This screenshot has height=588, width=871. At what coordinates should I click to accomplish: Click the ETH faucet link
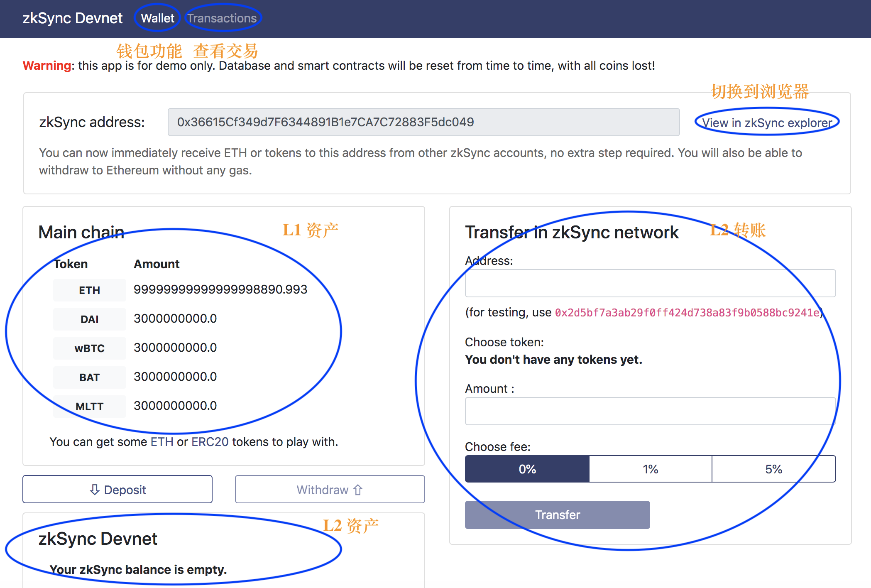click(162, 442)
